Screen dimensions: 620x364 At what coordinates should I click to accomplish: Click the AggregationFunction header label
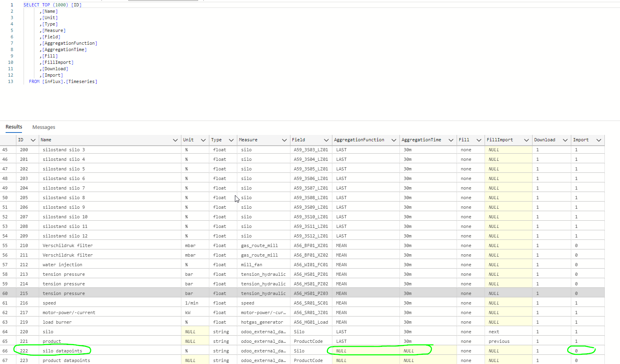[359, 140]
